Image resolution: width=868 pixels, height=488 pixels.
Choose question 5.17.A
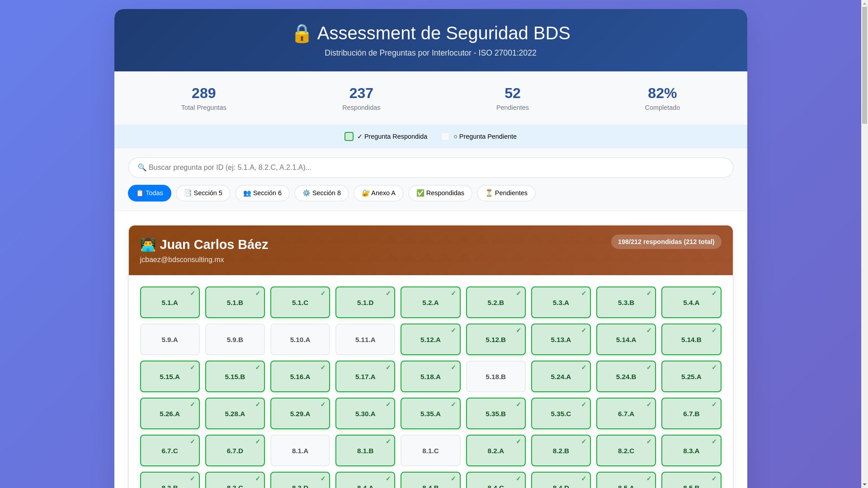coord(365,376)
